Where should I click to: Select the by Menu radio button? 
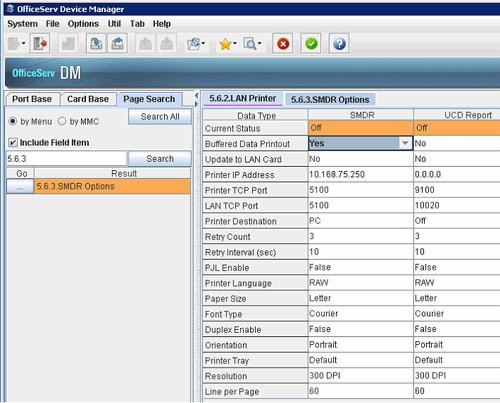click(x=13, y=121)
